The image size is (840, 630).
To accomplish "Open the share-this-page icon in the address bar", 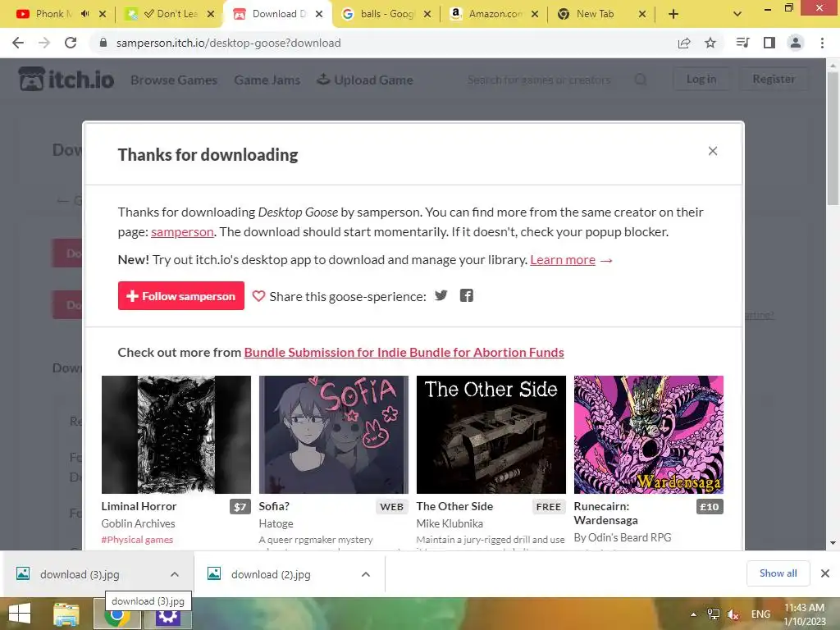I will point(684,43).
